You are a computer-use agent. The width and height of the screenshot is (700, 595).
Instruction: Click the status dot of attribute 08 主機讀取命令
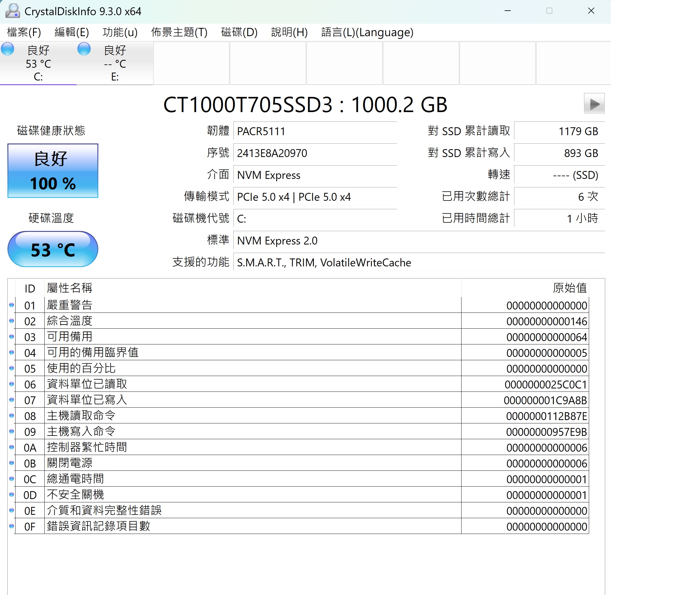[x=12, y=415]
